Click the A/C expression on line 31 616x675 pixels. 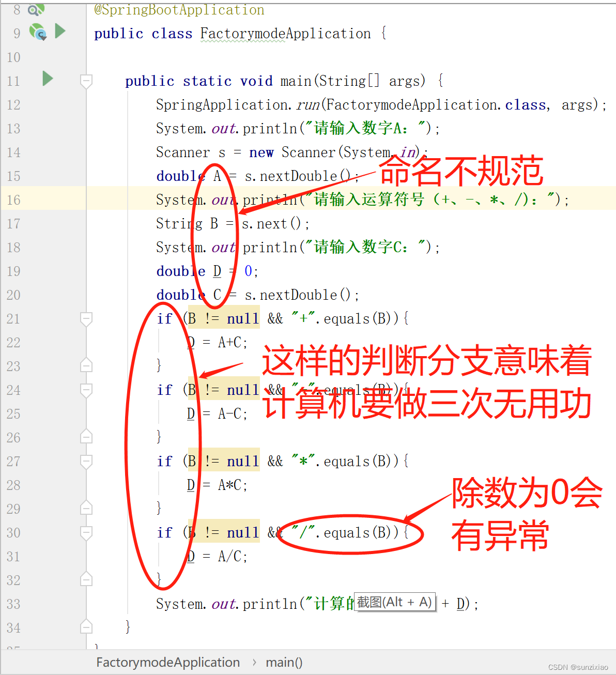click(x=230, y=557)
